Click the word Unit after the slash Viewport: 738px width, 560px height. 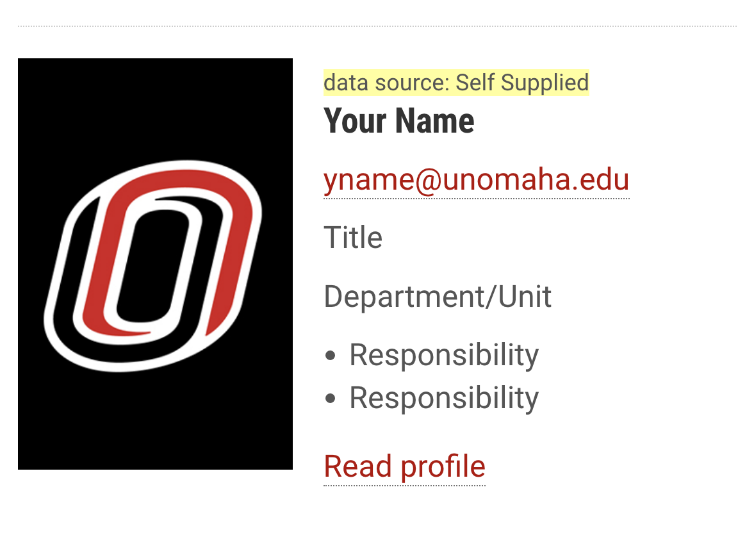click(525, 297)
